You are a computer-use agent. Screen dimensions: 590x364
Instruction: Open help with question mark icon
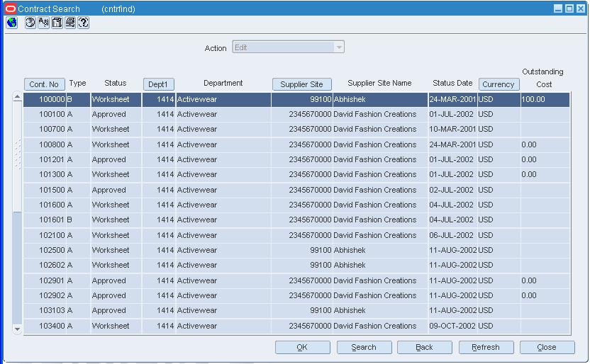click(x=83, y=23)
